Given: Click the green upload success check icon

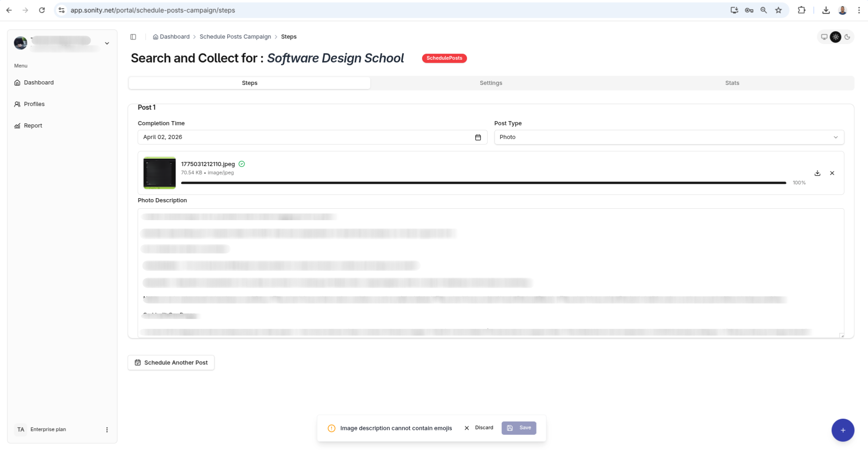Looking at the screenshot, I should 242,164.
